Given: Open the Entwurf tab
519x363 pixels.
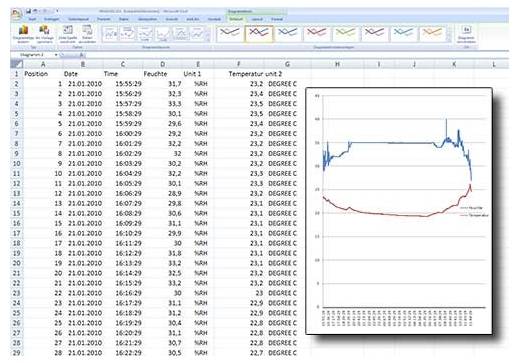Looking at the screenshot, I should coord(236,19).
